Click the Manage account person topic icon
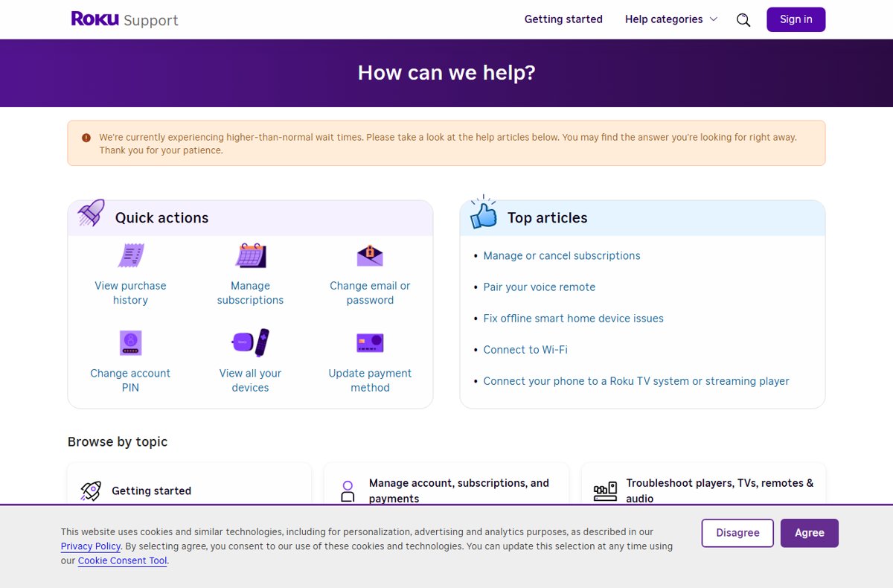Screen dimensions: 893x588 [348, 490]
